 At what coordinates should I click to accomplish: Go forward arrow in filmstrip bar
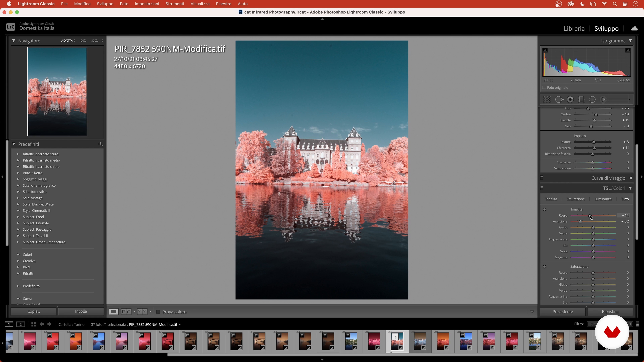point(49,324)
